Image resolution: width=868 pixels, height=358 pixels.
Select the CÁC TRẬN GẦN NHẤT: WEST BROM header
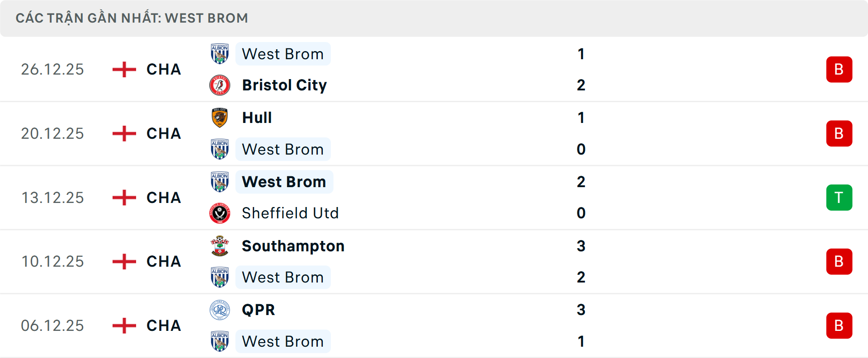tap(132, 18)
